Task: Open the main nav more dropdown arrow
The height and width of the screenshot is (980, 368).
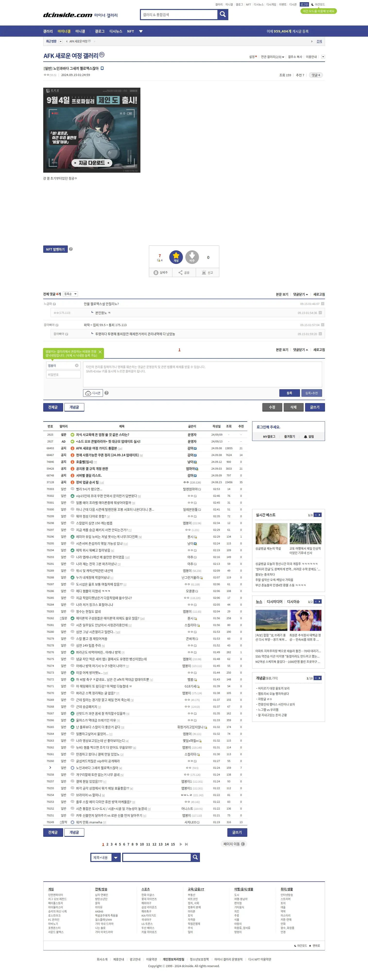Action: [141, 31]
